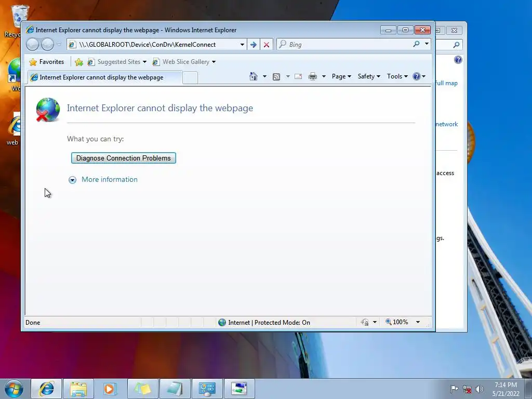Click the Forward navigation arrow button

(47, 45)
